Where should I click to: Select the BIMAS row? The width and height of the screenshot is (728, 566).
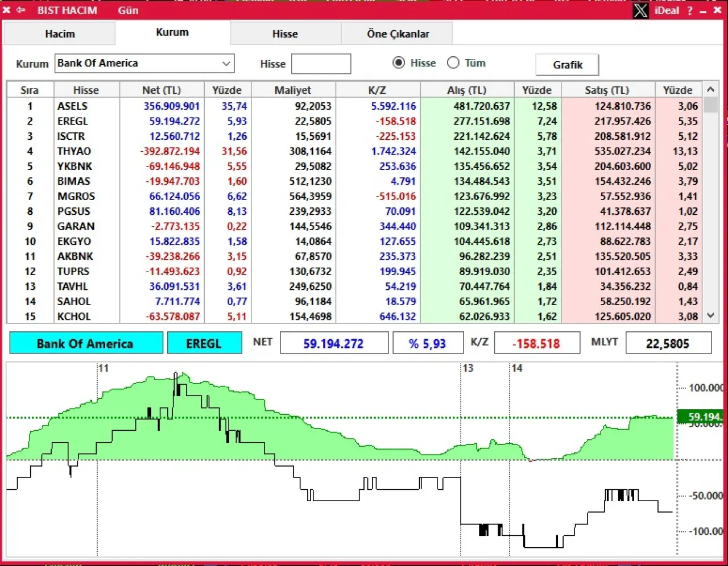point(355,181)
